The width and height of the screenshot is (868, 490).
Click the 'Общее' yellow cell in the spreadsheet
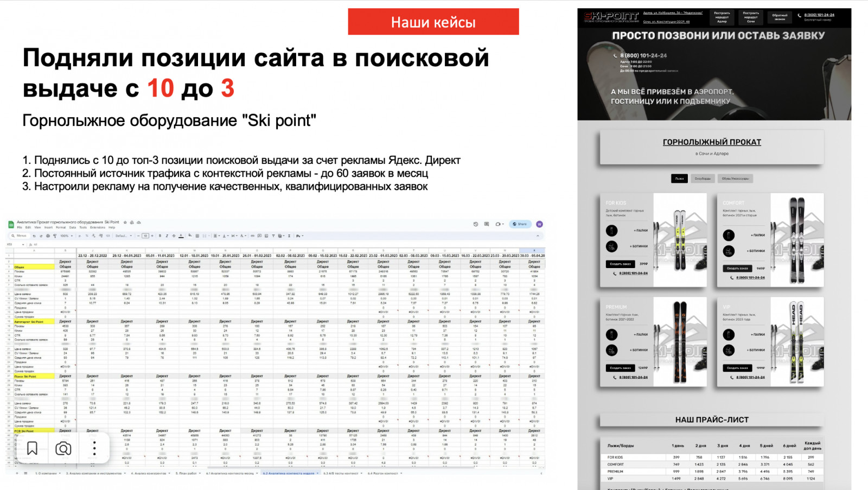point(34,267)
